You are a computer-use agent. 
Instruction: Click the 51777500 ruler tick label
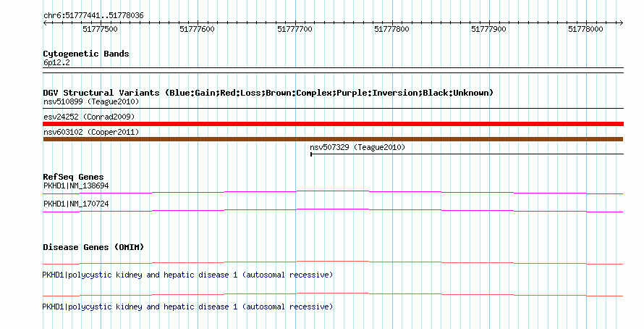(x=100, y=29)
